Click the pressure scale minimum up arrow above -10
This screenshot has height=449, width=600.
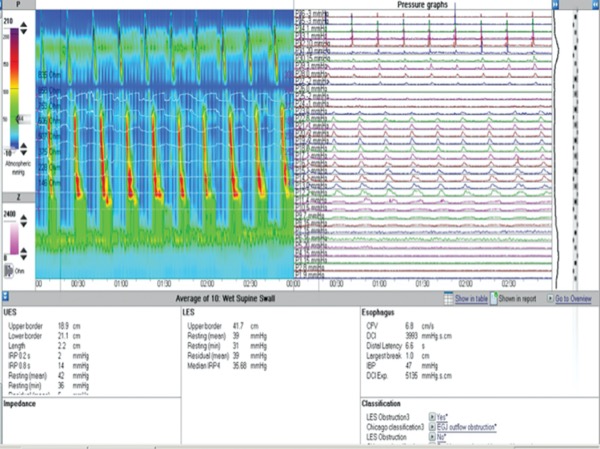tap(24, 146)
